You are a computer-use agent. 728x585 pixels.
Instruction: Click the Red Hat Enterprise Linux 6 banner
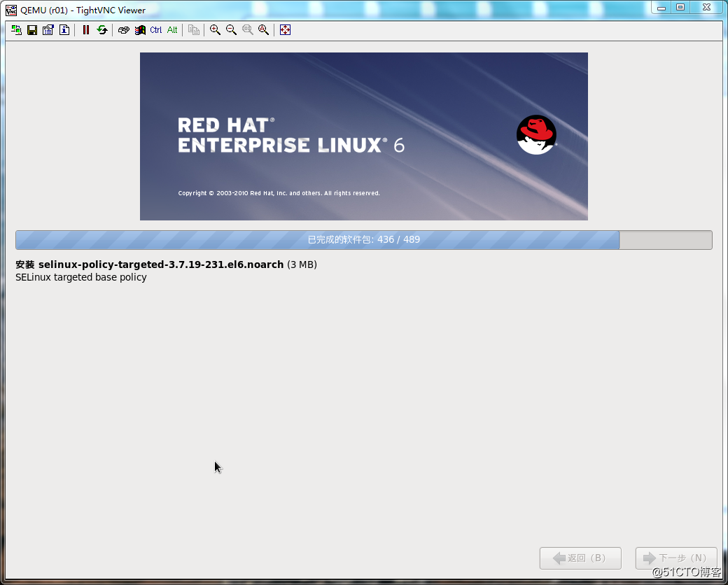pos(363,136)
